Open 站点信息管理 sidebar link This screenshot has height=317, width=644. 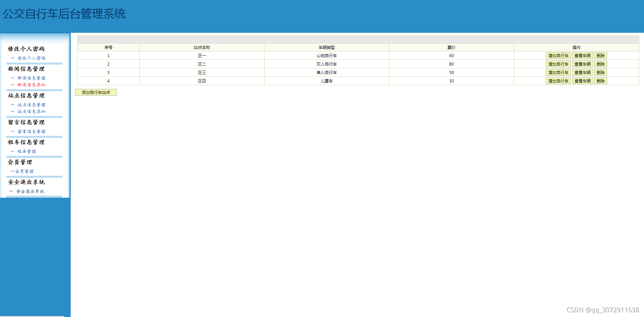pyautogui.click(x=31, y=105)
